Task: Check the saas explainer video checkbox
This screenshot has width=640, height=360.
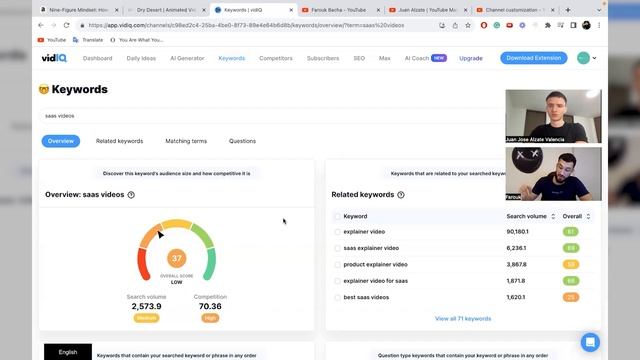Action: 337,248
